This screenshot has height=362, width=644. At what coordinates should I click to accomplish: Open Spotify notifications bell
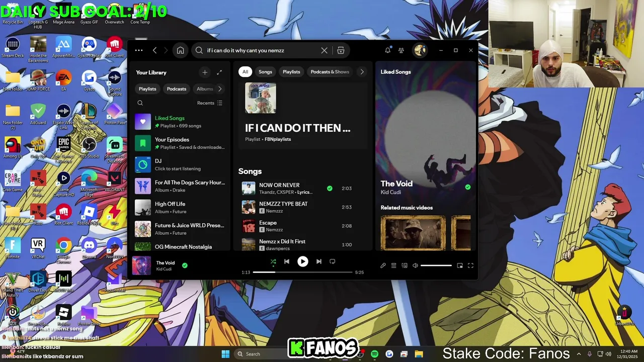[388, 50]
